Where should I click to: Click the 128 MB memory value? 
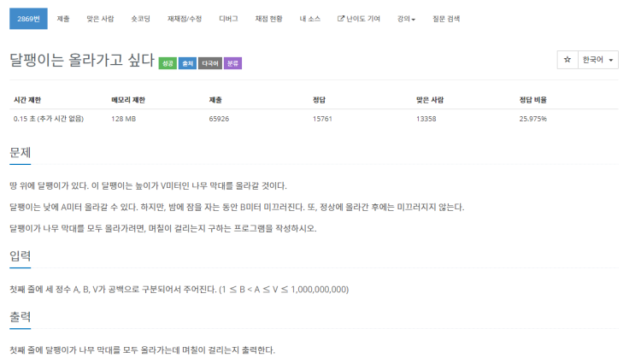124,119
